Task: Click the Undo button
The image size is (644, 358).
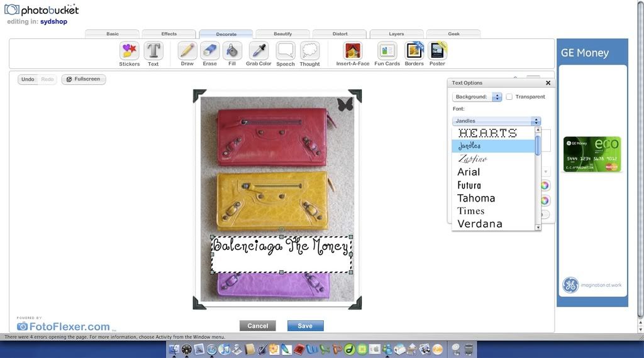Action: 28,79
